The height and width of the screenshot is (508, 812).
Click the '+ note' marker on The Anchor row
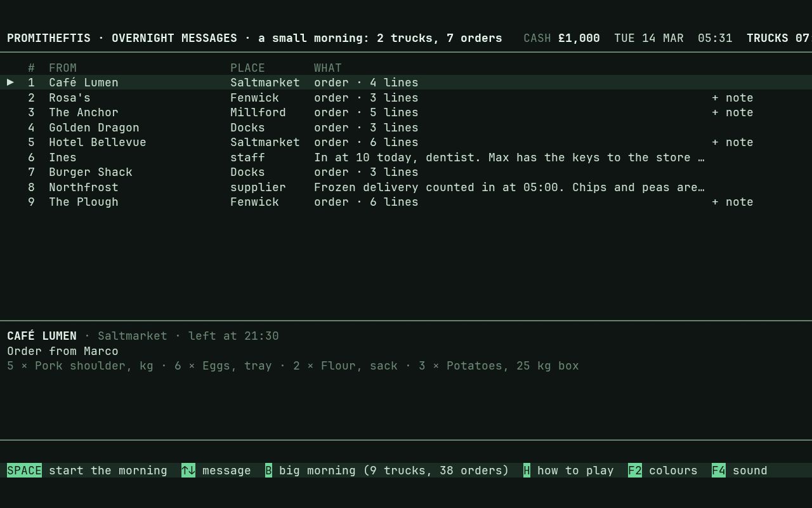point(733,112)
